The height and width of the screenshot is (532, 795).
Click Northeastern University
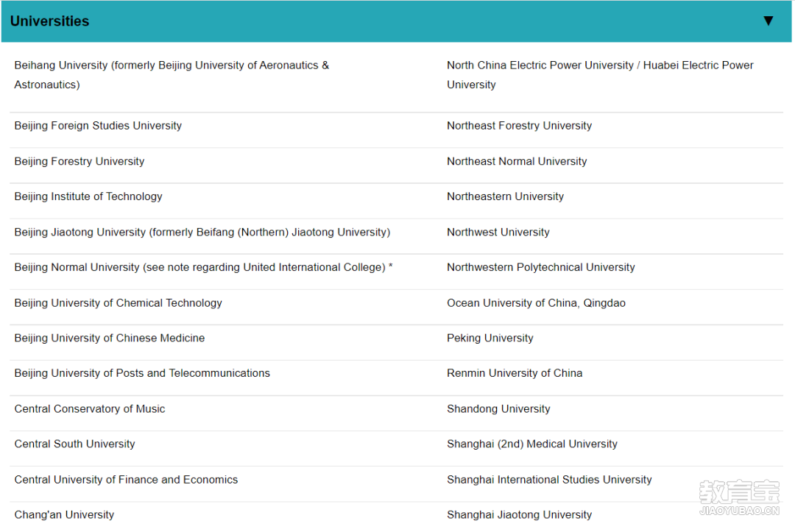pos(505,196)
